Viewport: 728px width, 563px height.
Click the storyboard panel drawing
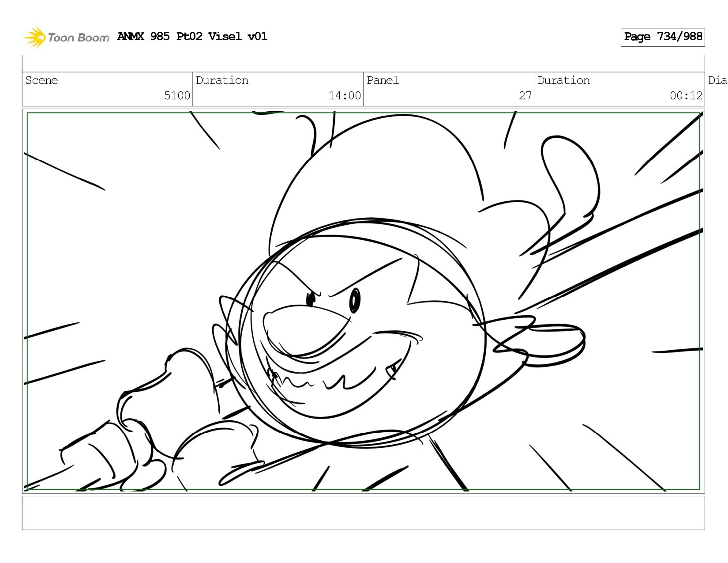click(364, 301)
